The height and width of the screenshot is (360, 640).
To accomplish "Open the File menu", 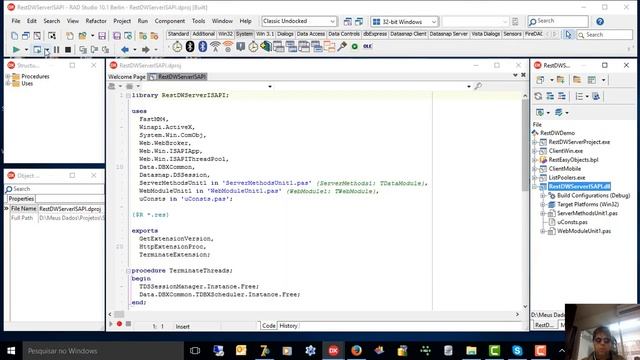I will (16, 21).
